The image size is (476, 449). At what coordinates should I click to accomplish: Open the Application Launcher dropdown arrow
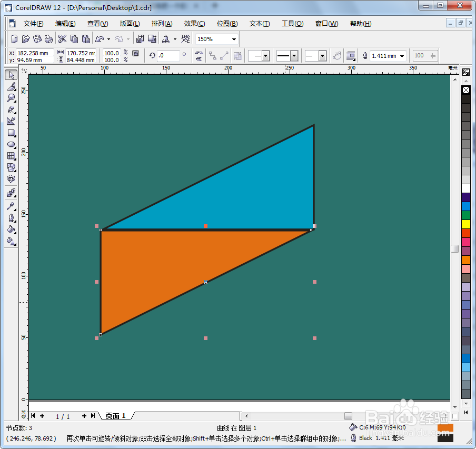pyautogui.click(x=175, y=39)
